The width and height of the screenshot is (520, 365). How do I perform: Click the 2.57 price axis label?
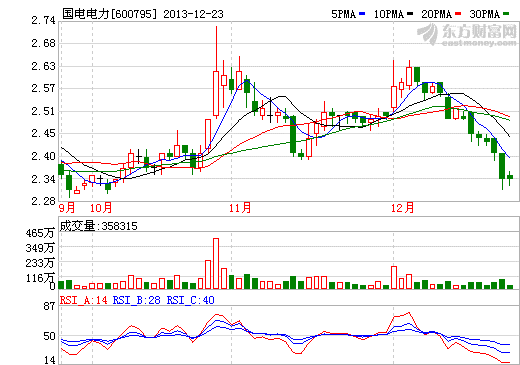(43, 88)
